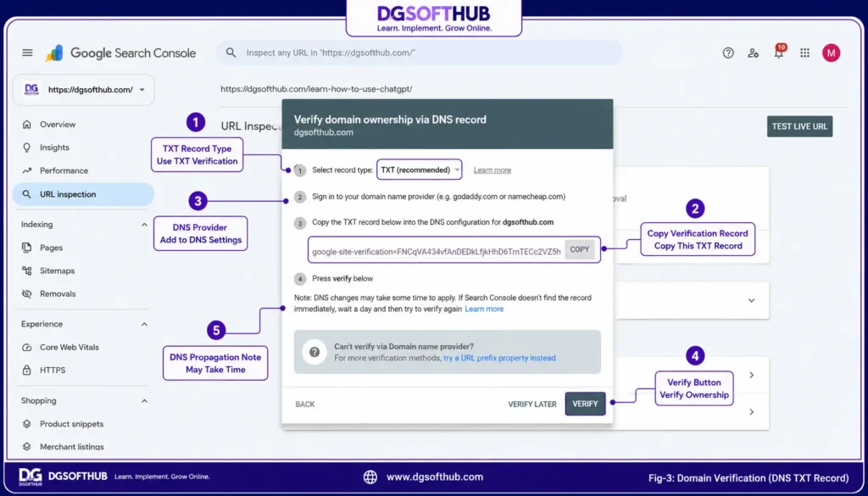Open users and permissions settings icon
Image resolution: width=868 pixels, height=496 pixels.
[x=753, y=53]
